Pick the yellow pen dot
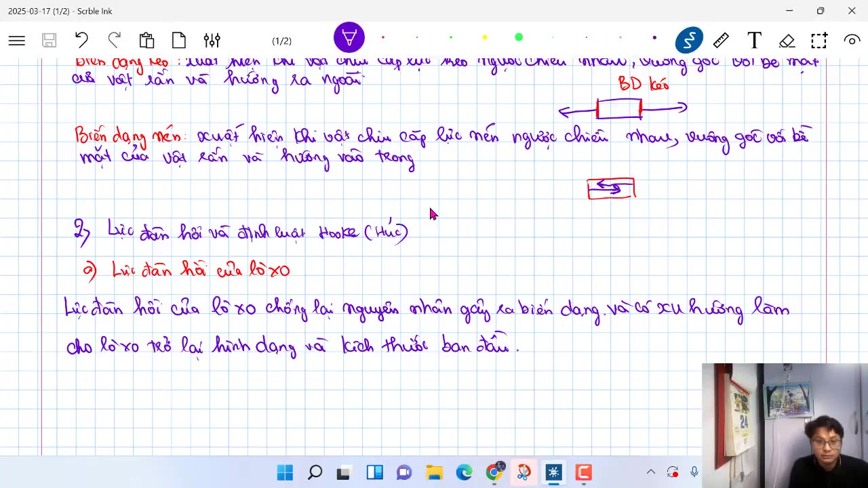 [485, 37]
